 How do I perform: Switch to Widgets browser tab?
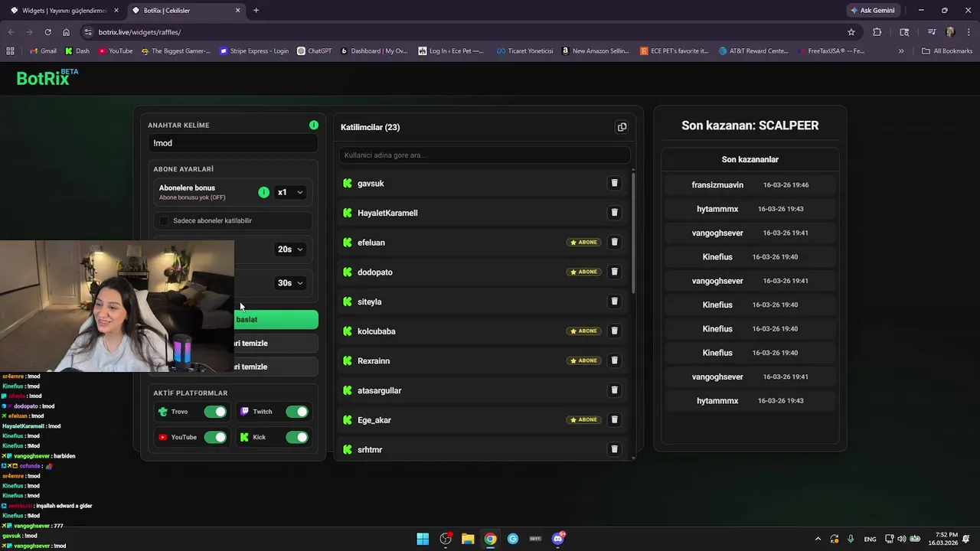coord(64,11)
